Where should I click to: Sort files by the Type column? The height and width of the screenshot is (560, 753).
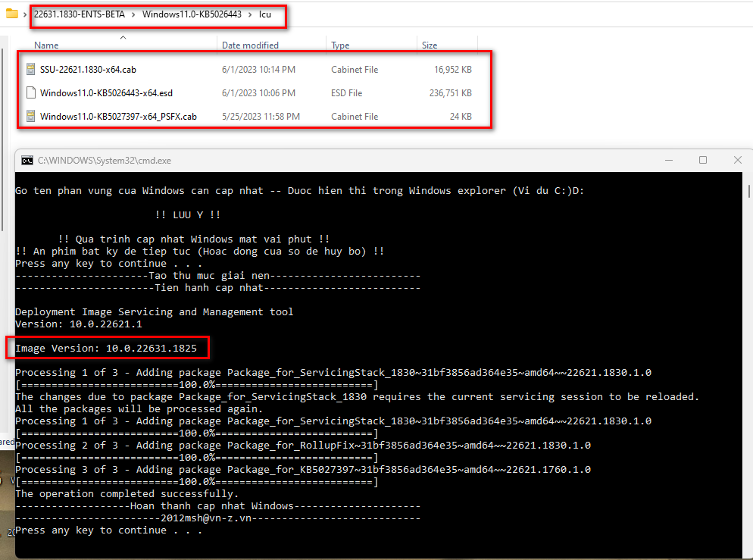pos(340,45)
